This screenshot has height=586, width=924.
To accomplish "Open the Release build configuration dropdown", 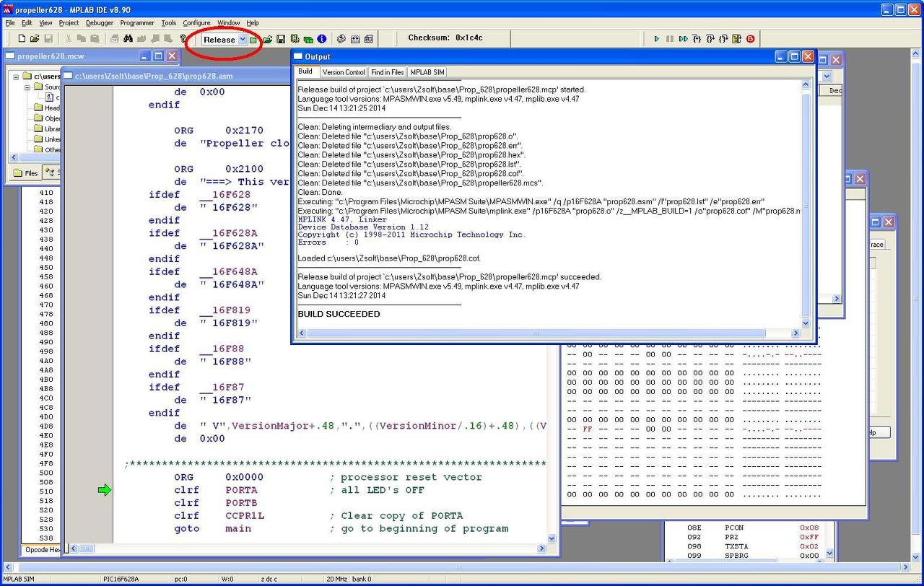I will (243, 40).
